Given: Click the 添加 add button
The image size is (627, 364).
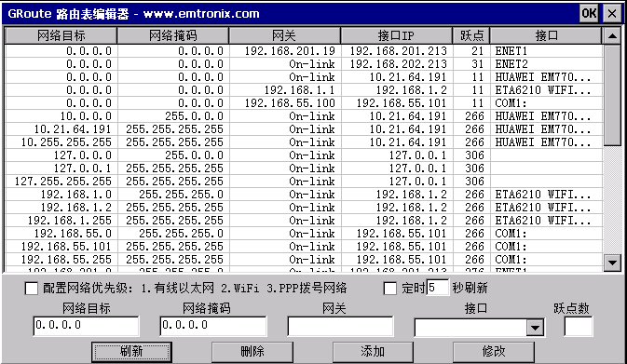Looking at the screenshot, I should [x=373, y=352].
